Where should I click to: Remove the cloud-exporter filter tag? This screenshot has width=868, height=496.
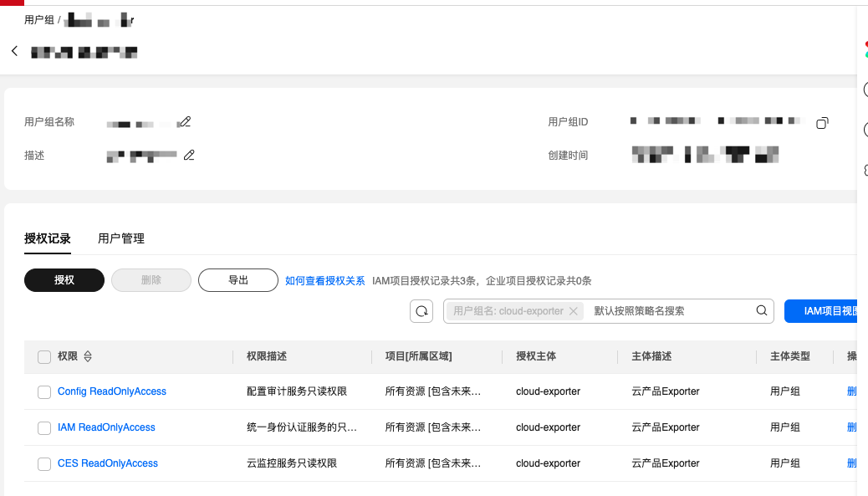coord(573,311)
